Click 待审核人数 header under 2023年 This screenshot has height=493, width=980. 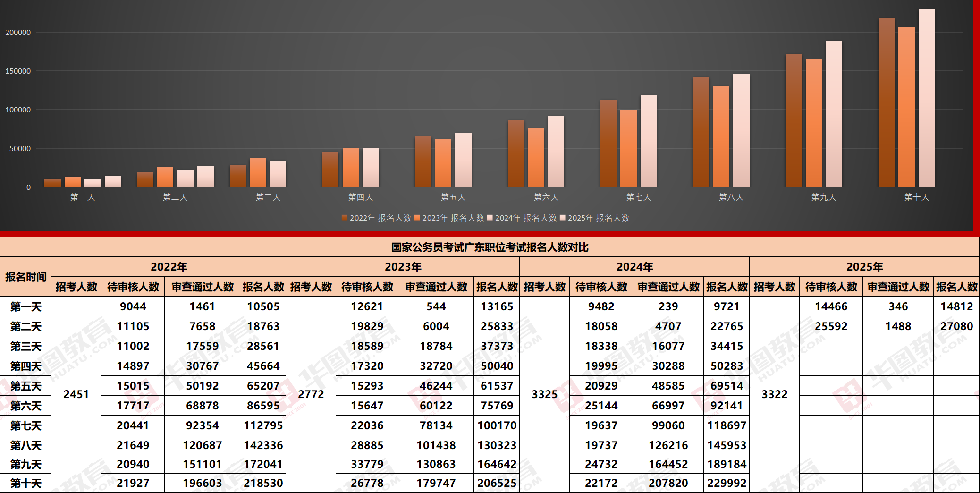[x=367, y=287]
